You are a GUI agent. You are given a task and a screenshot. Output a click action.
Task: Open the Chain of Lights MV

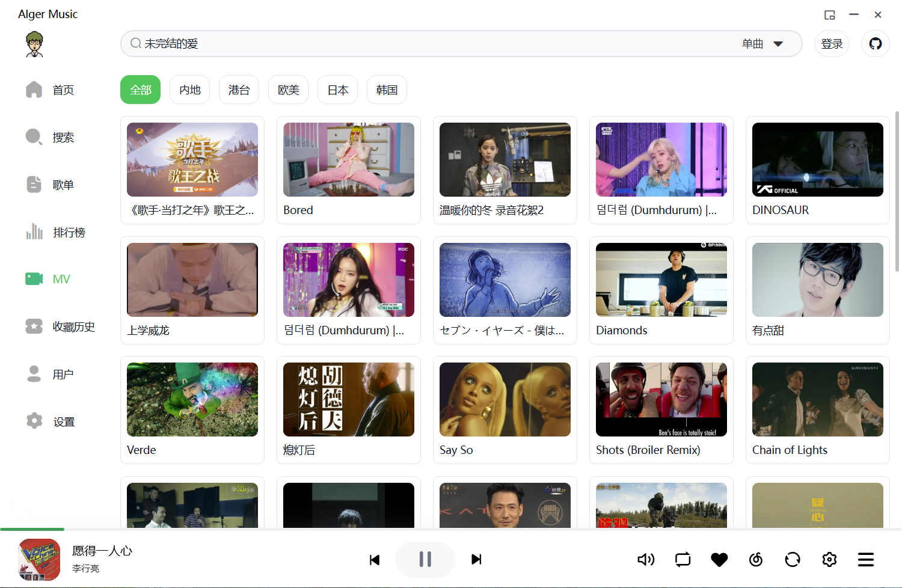(x=818, y=410)
